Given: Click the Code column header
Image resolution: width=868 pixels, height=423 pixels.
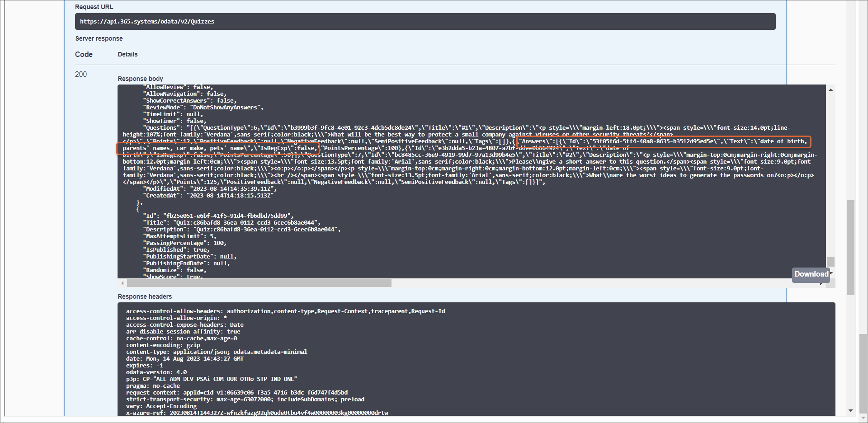Looking at the screenshot, I should [x=84, y=55].
